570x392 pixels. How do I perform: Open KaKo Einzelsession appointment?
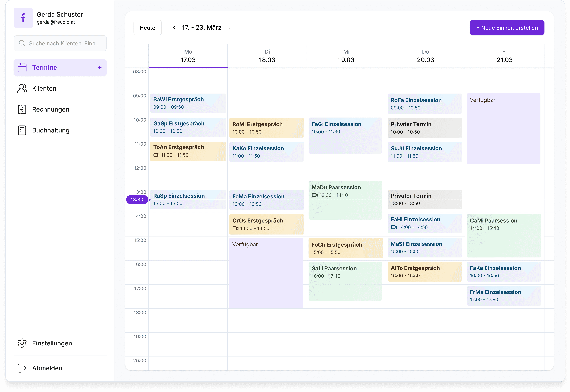click(x=267, y=152)
